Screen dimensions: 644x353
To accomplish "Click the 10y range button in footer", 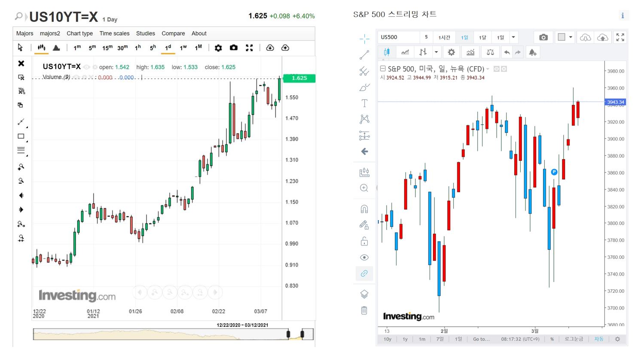I will coord(387,339).
